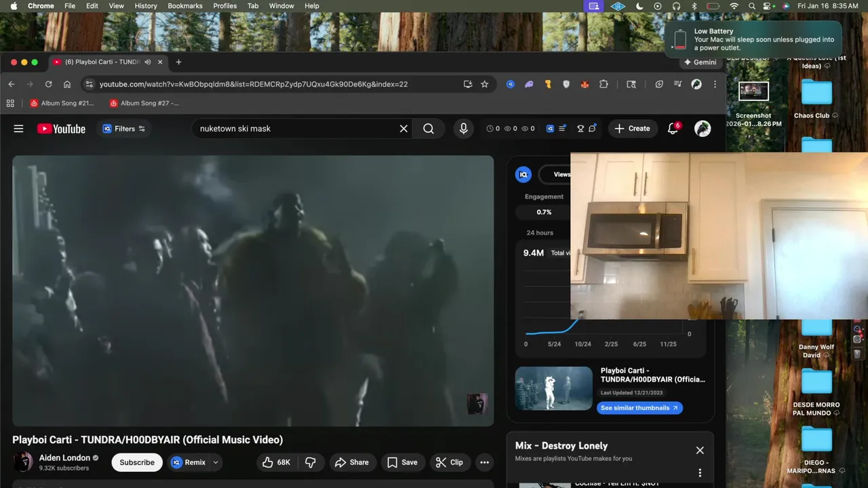Screen dimensions: 868x488
Task: Reload the YouTube page
Action: click(x=48, y=84)
